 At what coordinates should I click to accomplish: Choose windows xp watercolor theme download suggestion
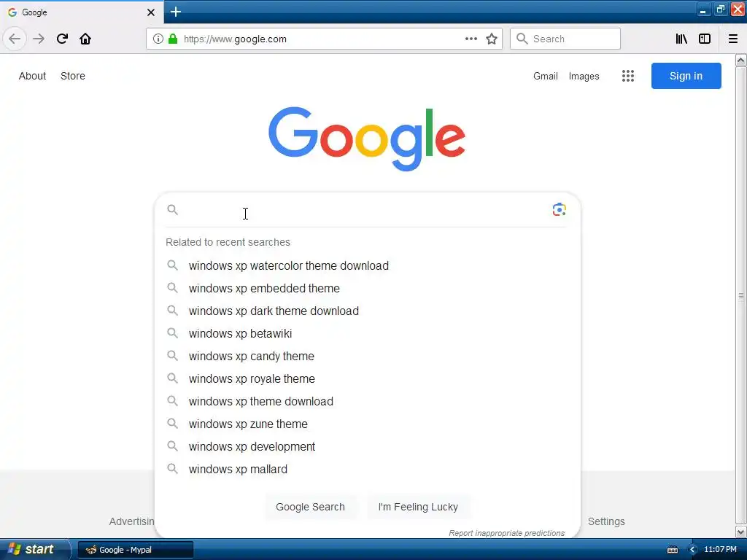point(368,265)
